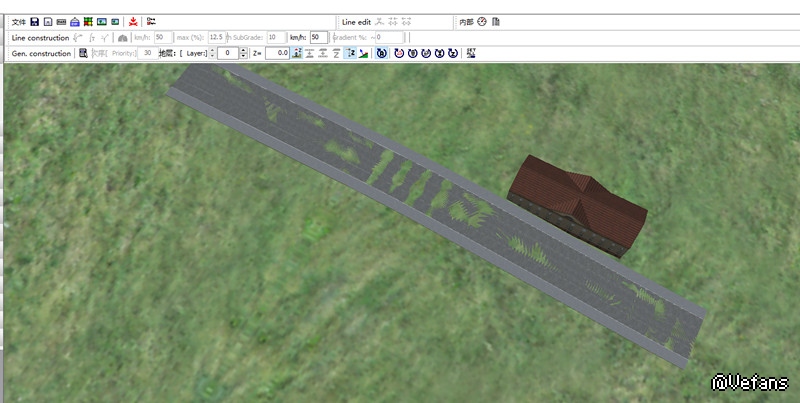Screen dimensions: 800x403
Task: Click the building icon after 内部
Action: pos(496,21)
